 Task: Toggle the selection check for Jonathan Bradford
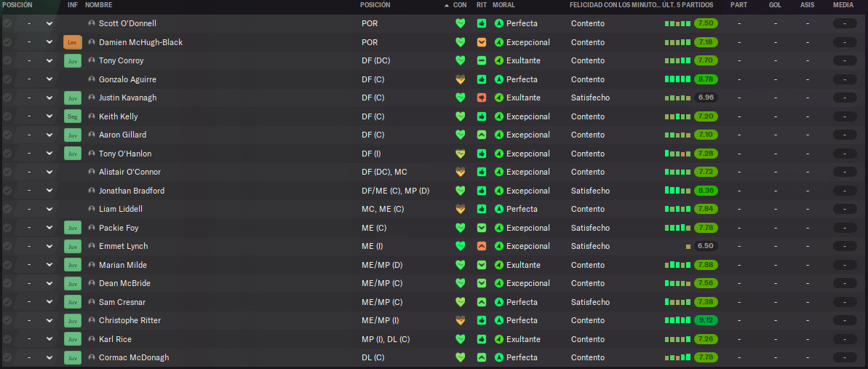[x=7, y=191]
